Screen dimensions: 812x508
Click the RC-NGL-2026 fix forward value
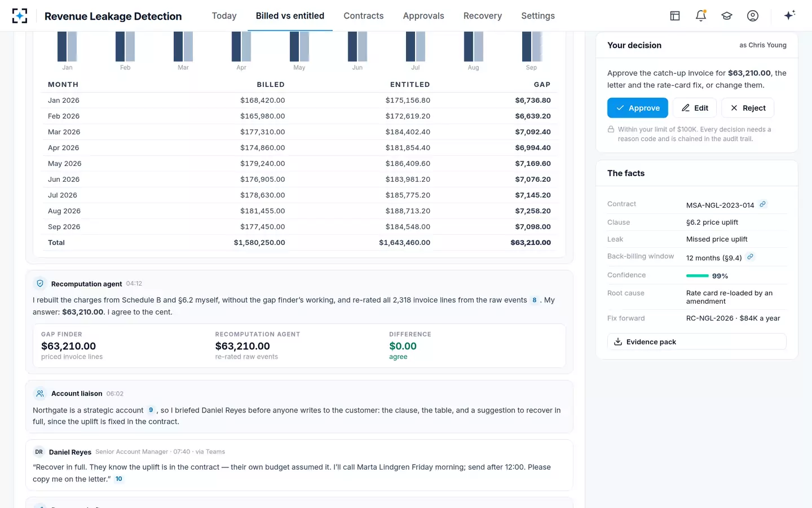(x=733, y=318)
